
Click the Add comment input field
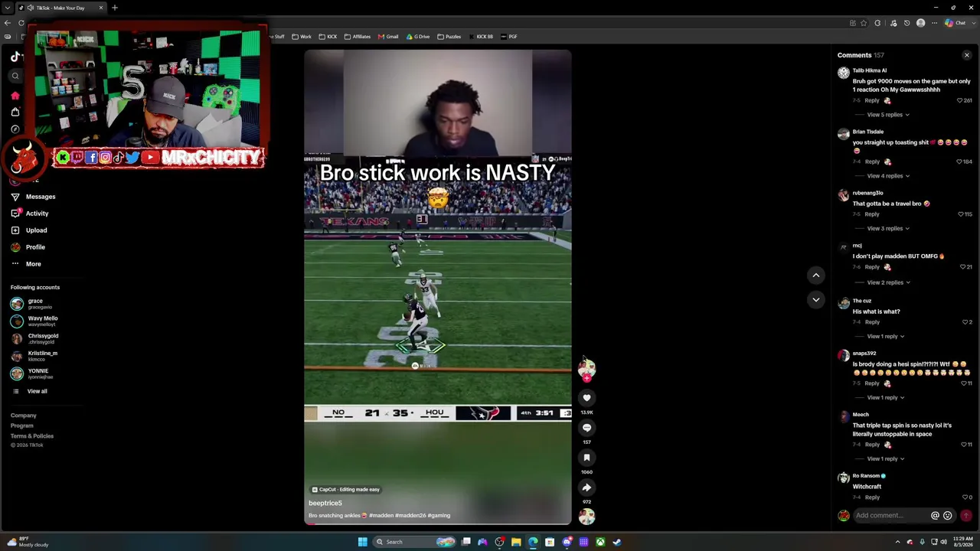pos(890,516)
